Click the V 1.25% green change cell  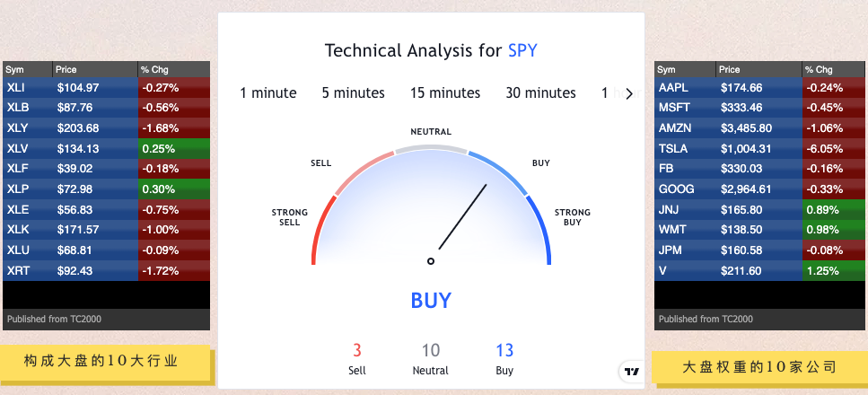click(835, 271)
